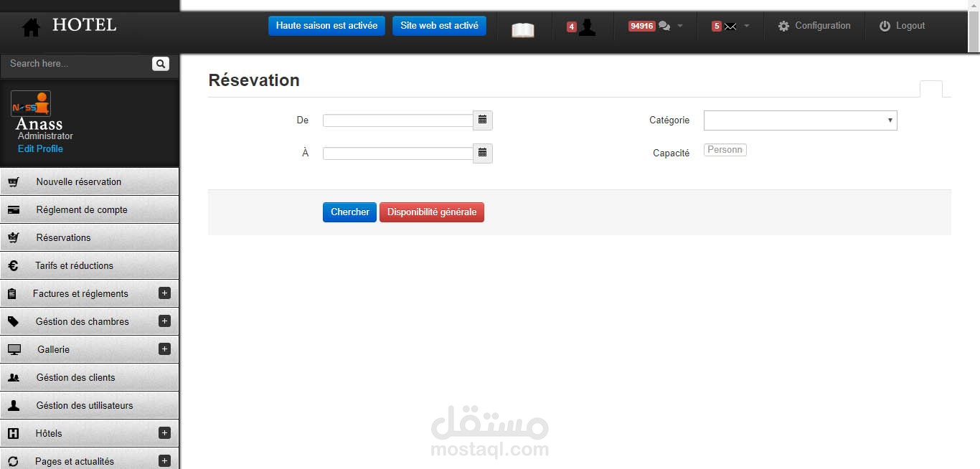980x469 pixels.
Task: Click clipboard icon beside Factures et réglements
Action: pyautogui.click(x=11, y=294)
